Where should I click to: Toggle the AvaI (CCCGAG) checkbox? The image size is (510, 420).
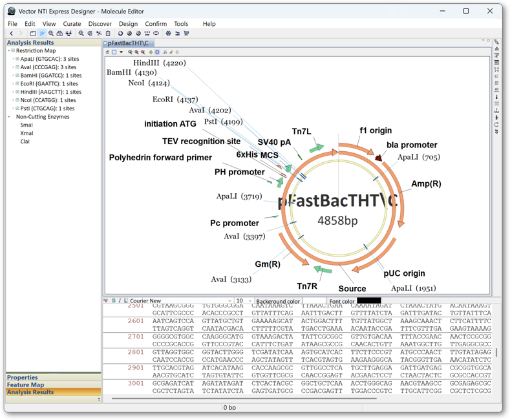17,67
